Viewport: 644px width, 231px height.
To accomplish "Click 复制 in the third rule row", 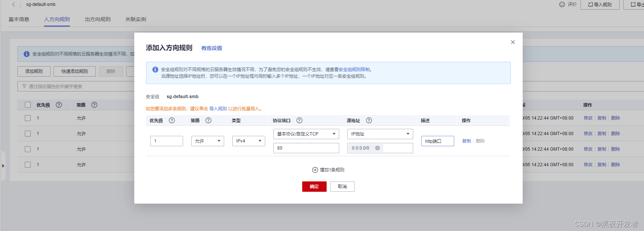I will (x=602, y=149).
